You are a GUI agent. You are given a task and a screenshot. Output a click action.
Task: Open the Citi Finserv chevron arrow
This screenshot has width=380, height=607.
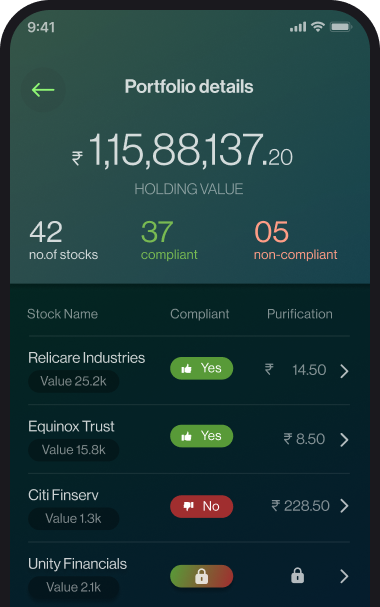(344, 506)
